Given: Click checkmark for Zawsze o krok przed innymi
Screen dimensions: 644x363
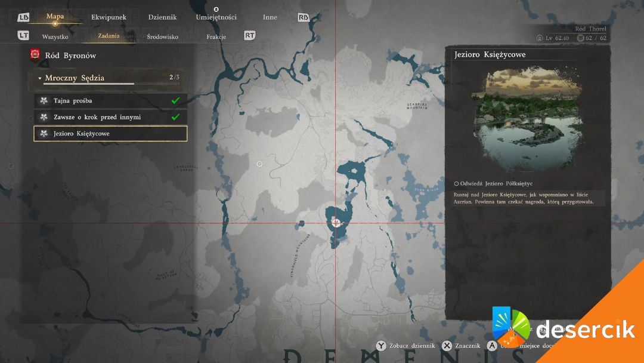Looking at the screenshot, I should click(x=175, y=117).
